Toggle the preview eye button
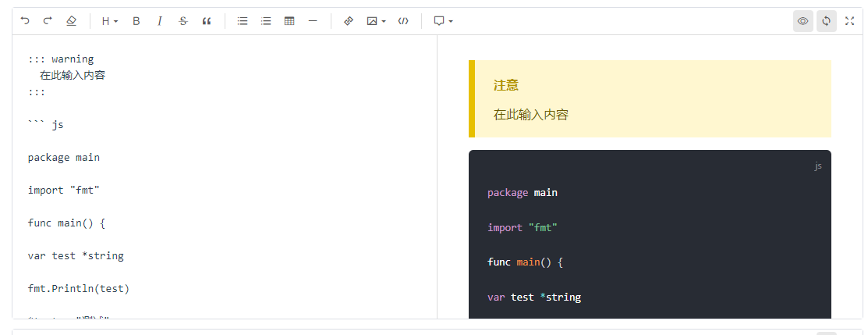868x335 pixels. pos(802,21)
